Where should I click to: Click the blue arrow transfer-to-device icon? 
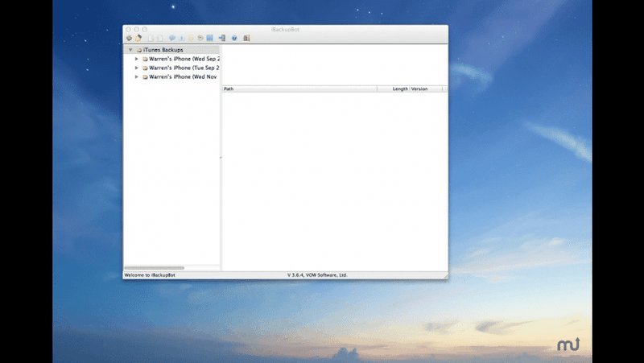click(x=222, y=38)
